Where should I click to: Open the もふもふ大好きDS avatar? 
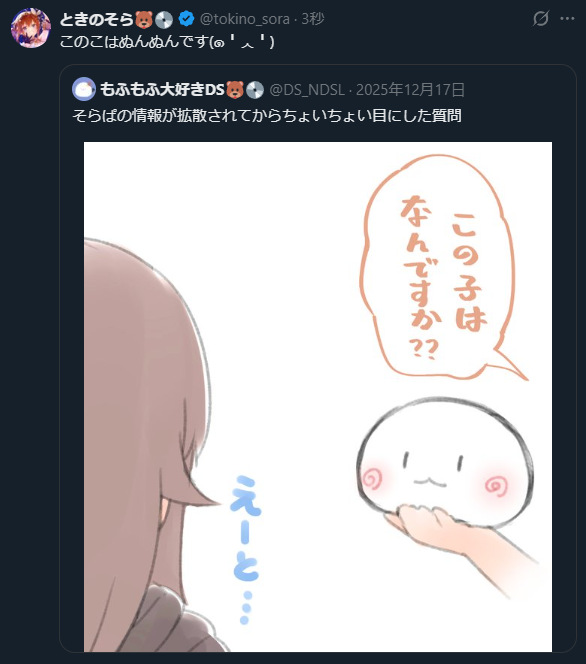(x=84, y=89)
